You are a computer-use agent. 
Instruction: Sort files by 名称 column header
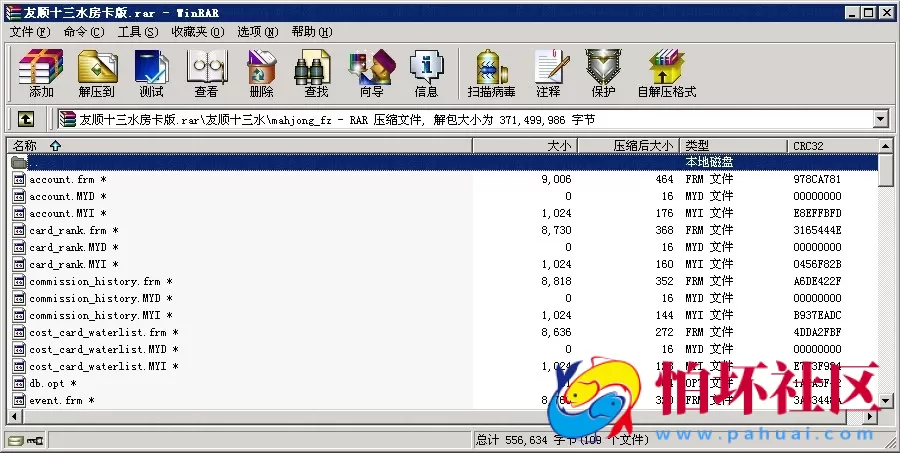pyautogui.click(x=30, y=146)
